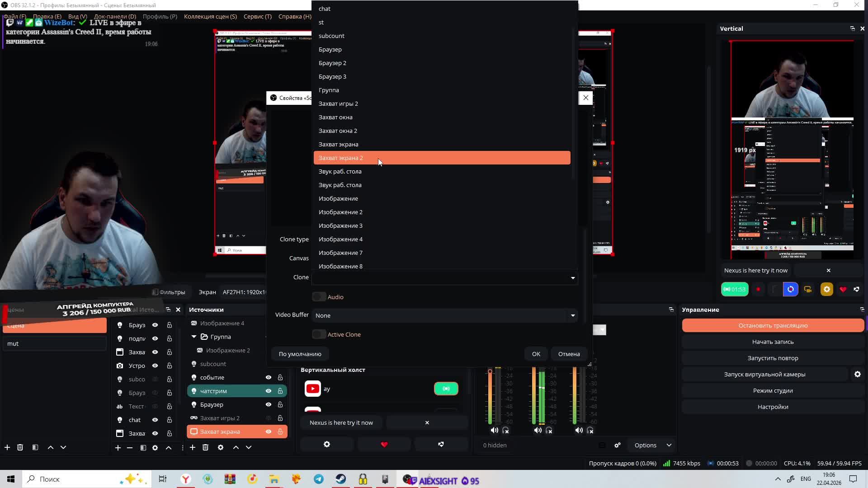Mute the first audio mixer channel
868x488 pixels.
494,430
